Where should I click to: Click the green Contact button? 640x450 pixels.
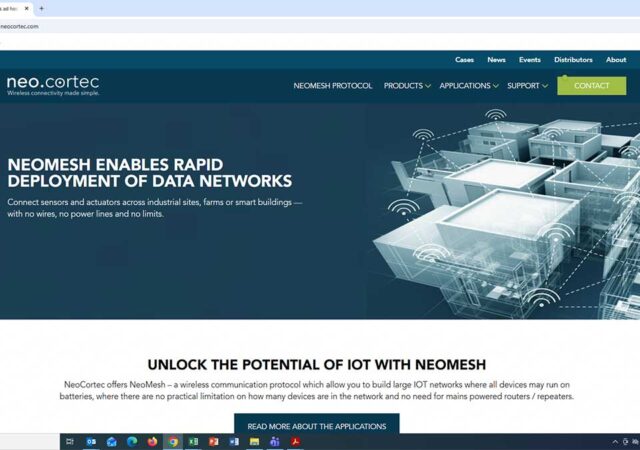pos(591,86)
